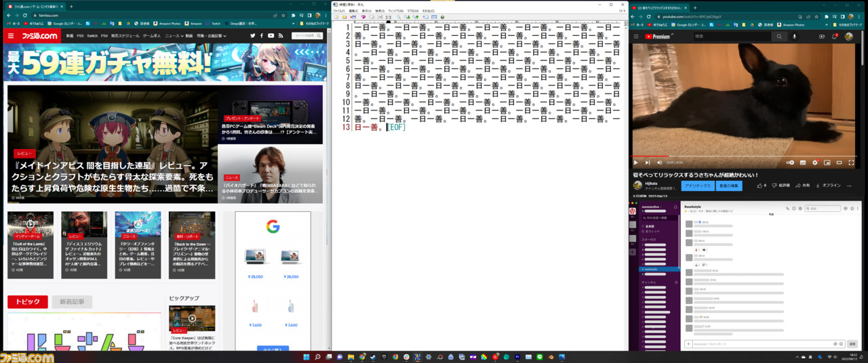
Task: Open Hidemaru ファイル menu
Action: coord(339,11)
